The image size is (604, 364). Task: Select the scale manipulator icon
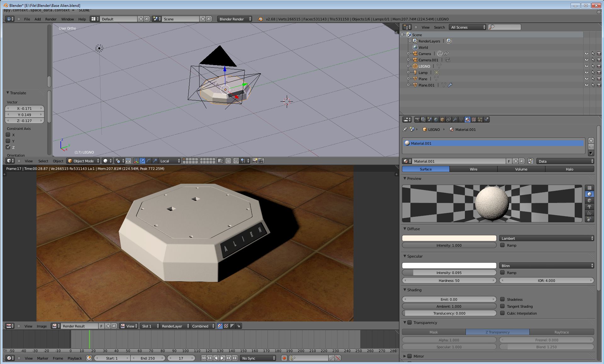pos(155,161)
